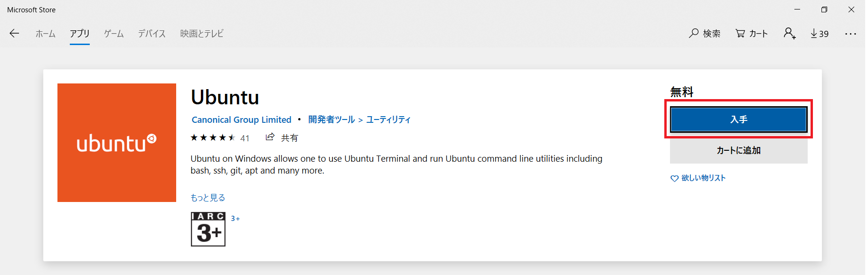The image size is (868, 275).
Task: Open the デバイス tab
Action: click(x=152, y=34)
